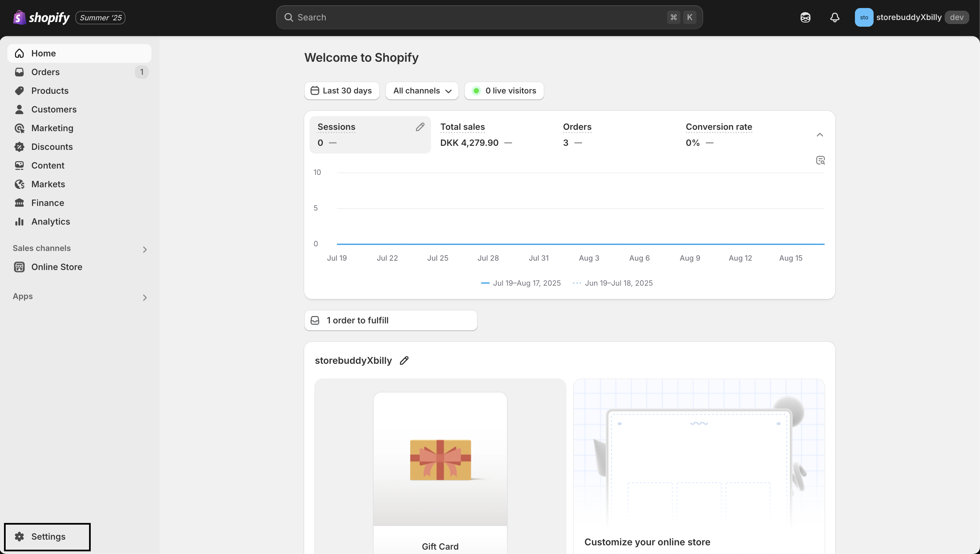Image resolution: width=980 pixels, height=554 pixels.
Task: Edit the Sessions metric with the pencil icon
Action: pyautogui.click(x=420, y=127)
